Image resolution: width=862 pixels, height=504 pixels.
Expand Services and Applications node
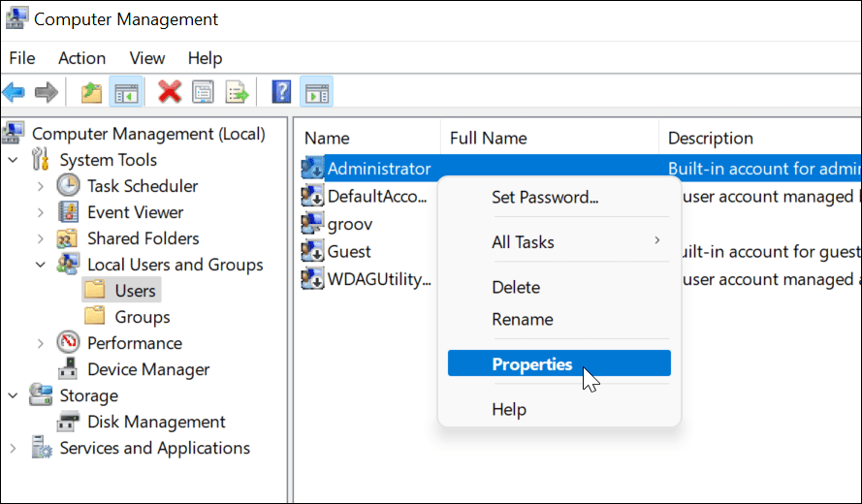[14, 448]
